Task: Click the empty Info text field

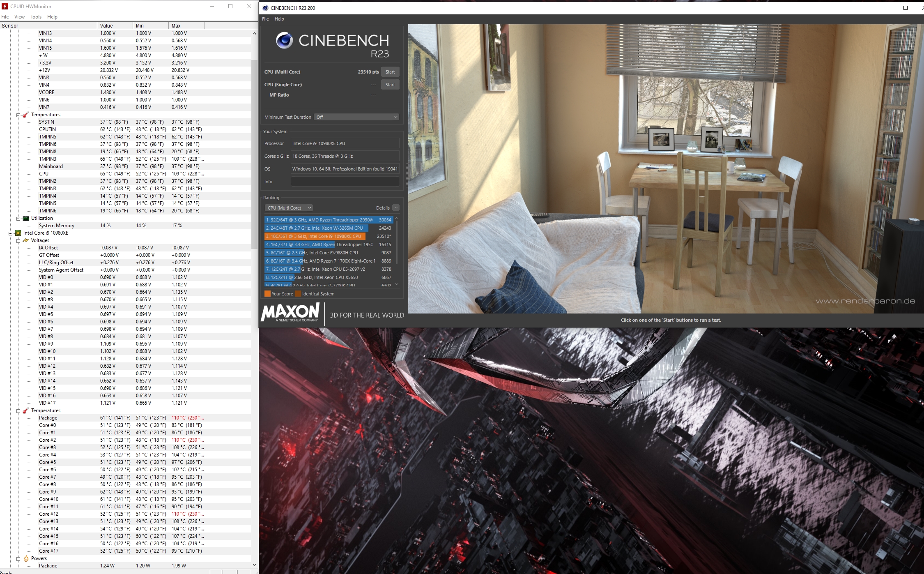Action: coord(345,182)
